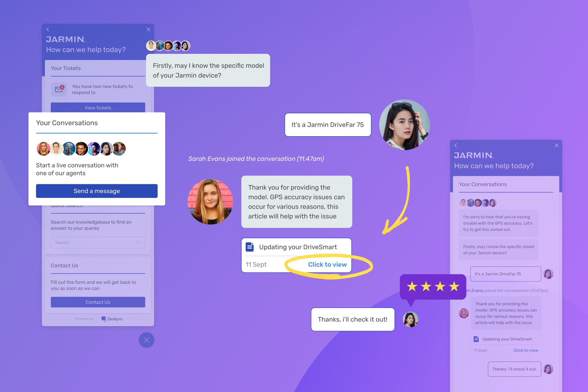Click the large "Thank you for providing the model" message
Image resolution: width=588 pixels, height=392 pixels.
(297, 202)
